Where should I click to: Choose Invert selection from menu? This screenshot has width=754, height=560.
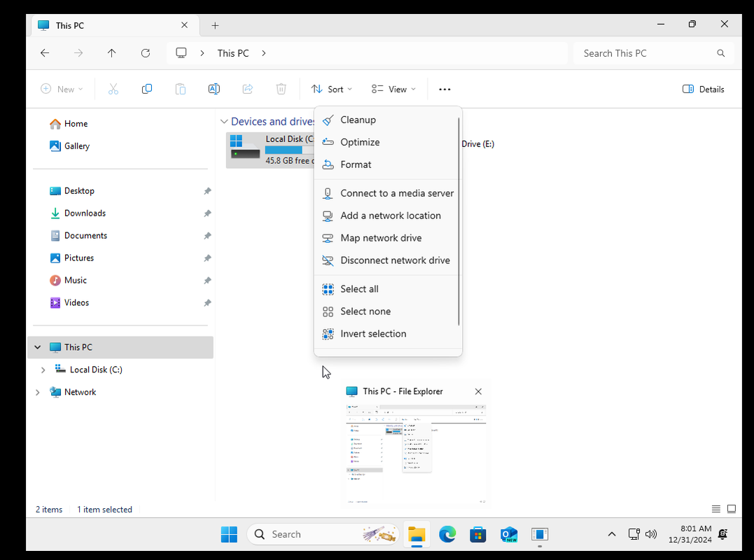[388, 334]
